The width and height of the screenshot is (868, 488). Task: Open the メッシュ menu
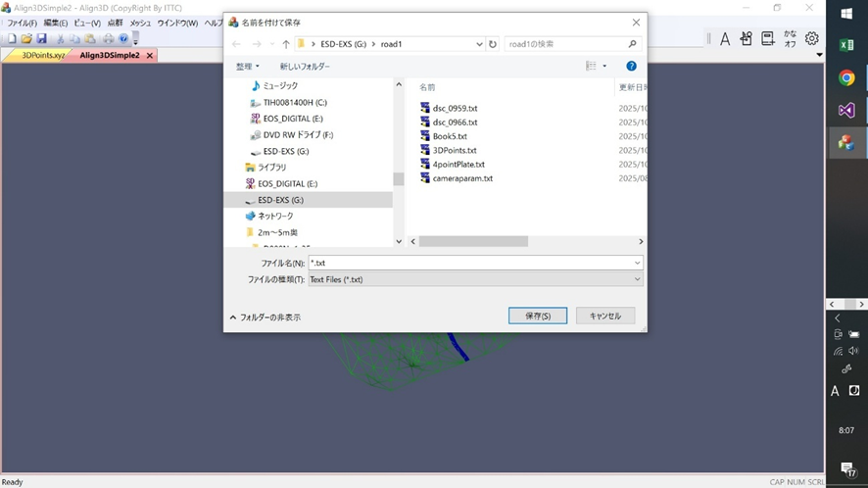click(140, 23)
